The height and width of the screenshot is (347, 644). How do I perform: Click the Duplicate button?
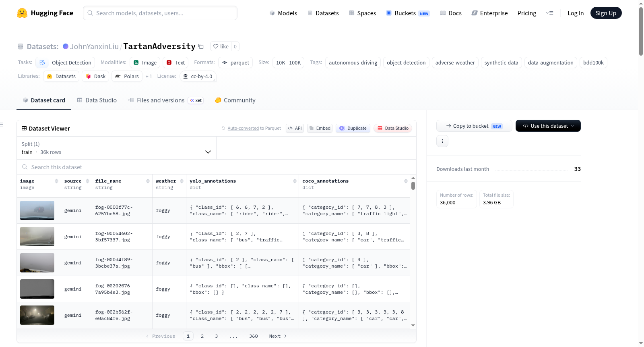(353, 128)
